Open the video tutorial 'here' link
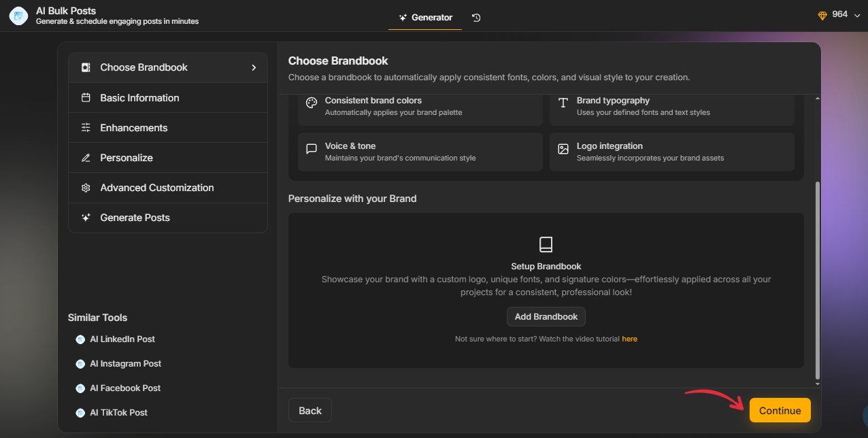Screen dimensions: 868x438 click(x=630, y=339)
